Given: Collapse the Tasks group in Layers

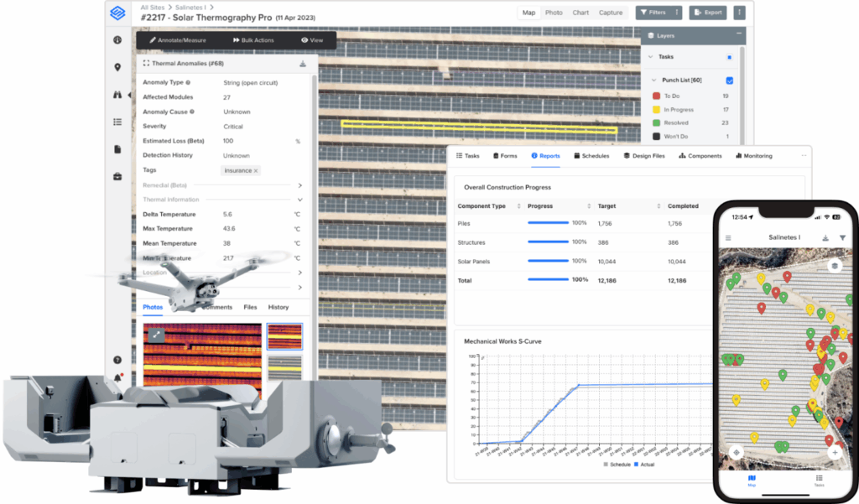Looking at the screenshot, I should click(x=650, y=57).
